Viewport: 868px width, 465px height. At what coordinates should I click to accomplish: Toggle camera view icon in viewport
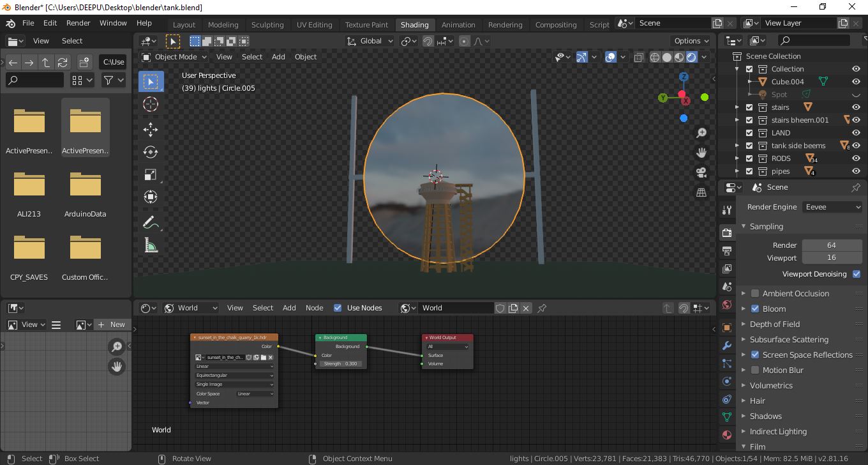tap(701, 172)
